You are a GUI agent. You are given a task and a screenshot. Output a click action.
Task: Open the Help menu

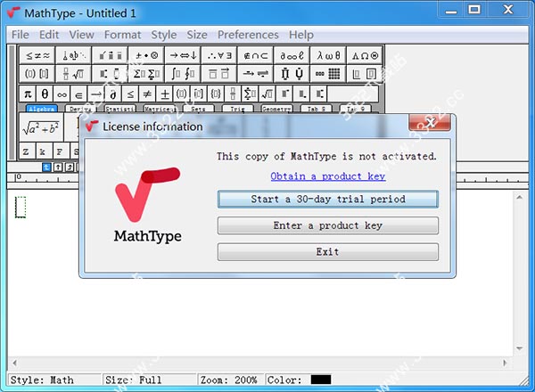tap(301, 35)
